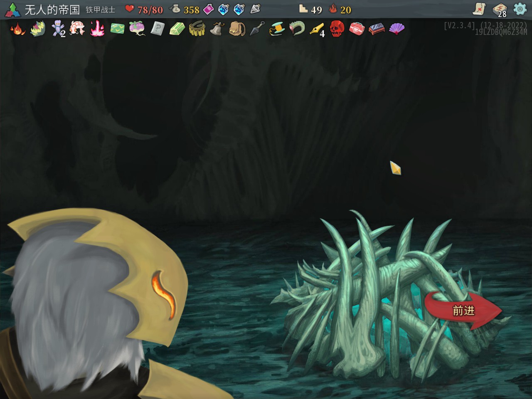532x399 pixels.
Task: Click the golden Champion Belt relic
Action: (x=197, y=29)
